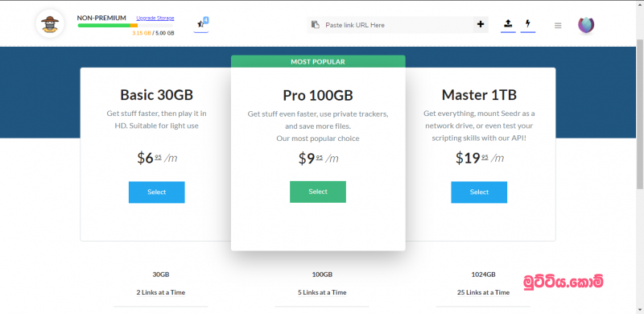Select the Master 1TB plan
Screen dimensions: 644x314
pyautogui.click(x=479, y=192)
